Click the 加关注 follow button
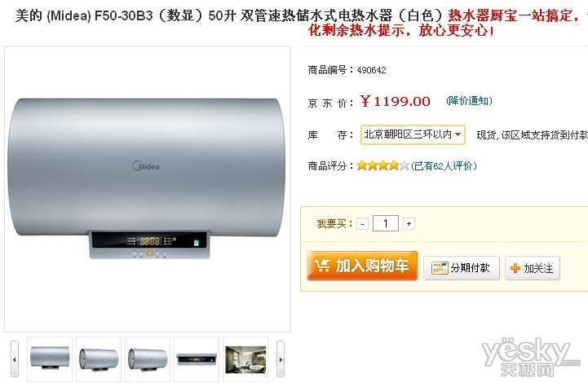588x383 pixels. click(x=532, y=268)
